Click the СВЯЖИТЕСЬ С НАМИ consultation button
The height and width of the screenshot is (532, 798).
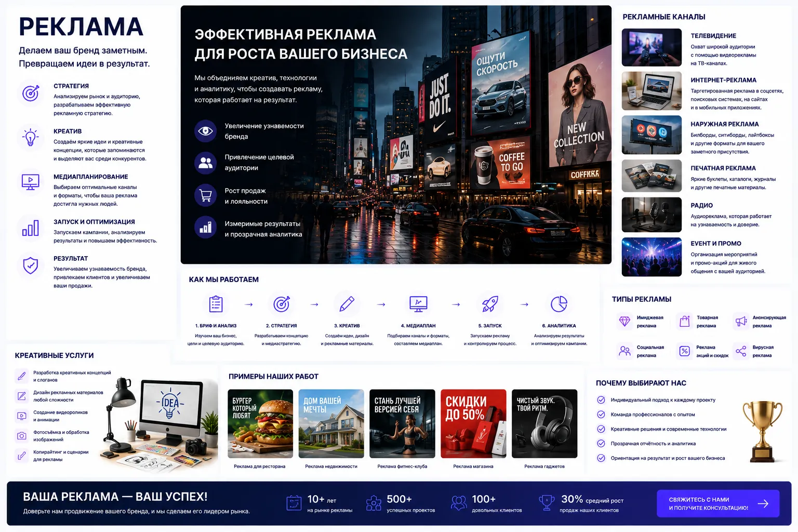click(718, 503)
